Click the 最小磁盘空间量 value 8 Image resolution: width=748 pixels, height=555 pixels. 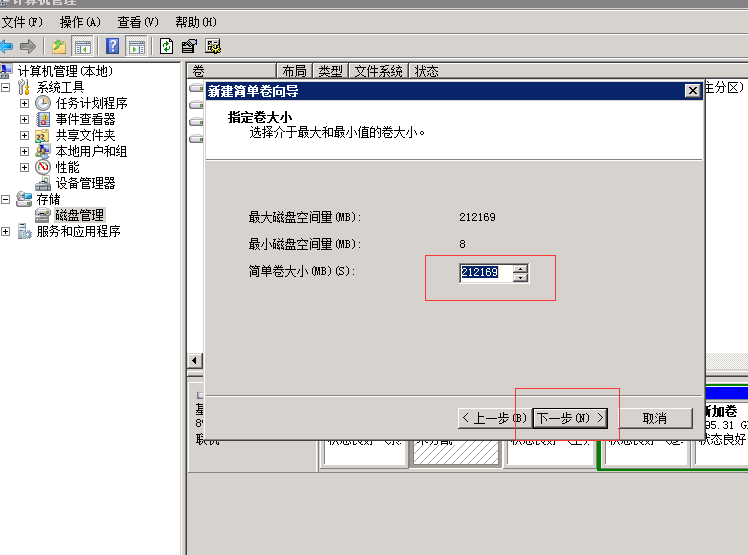(x=462, y=244)
